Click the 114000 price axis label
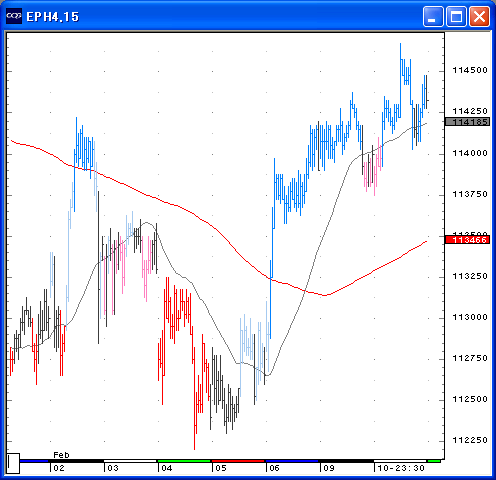The width and height of the screenshot is (496, 480). point(470,153)
